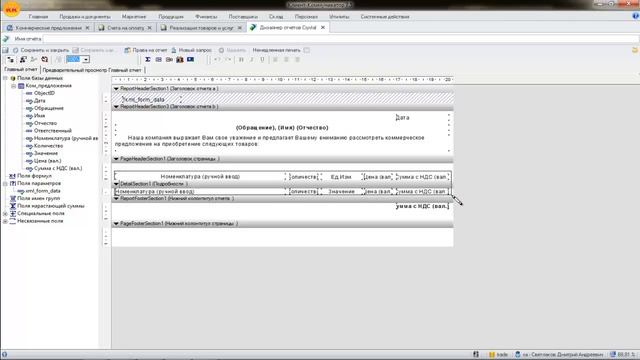Collapse the PageHeaderSection1 section arrow
640x360 pixels.
pyautogui.click(x=116, y=159)
